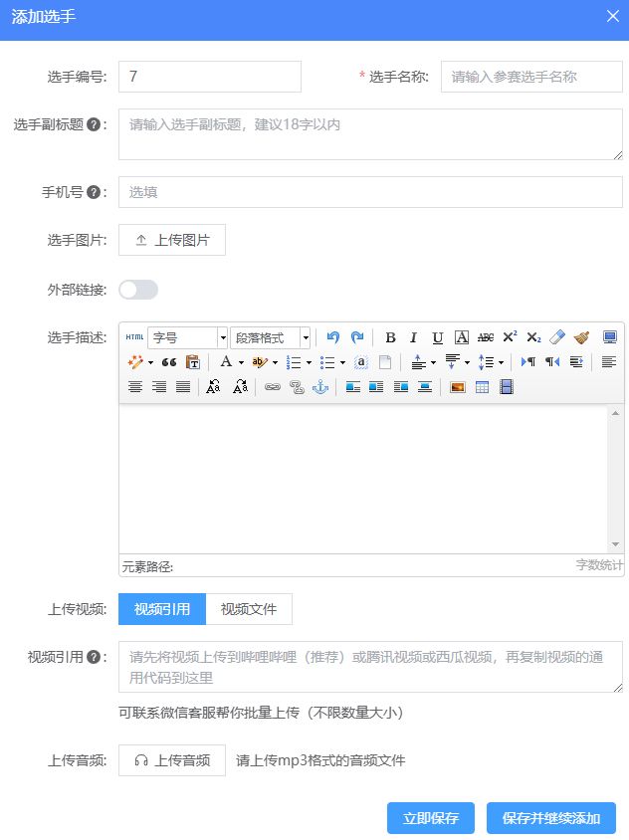Switch to 视频引用 tab

pyautogui.click(x=162, y=609)
